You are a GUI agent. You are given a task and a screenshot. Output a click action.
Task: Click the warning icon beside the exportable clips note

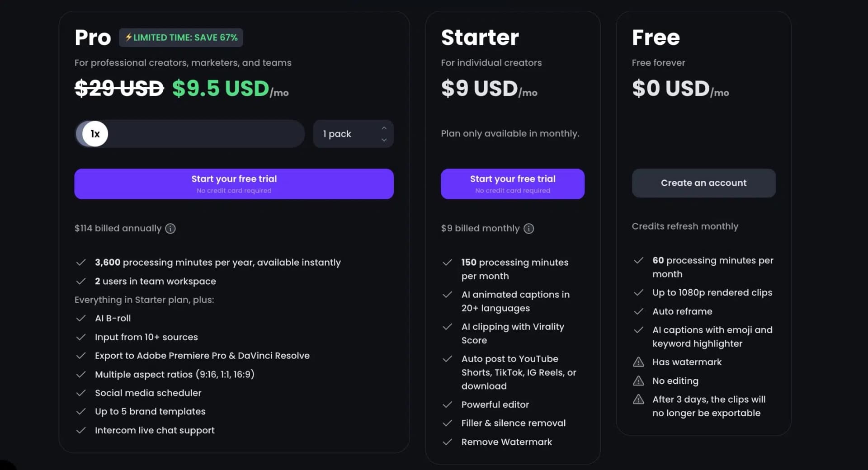click(x=639, y=399)
